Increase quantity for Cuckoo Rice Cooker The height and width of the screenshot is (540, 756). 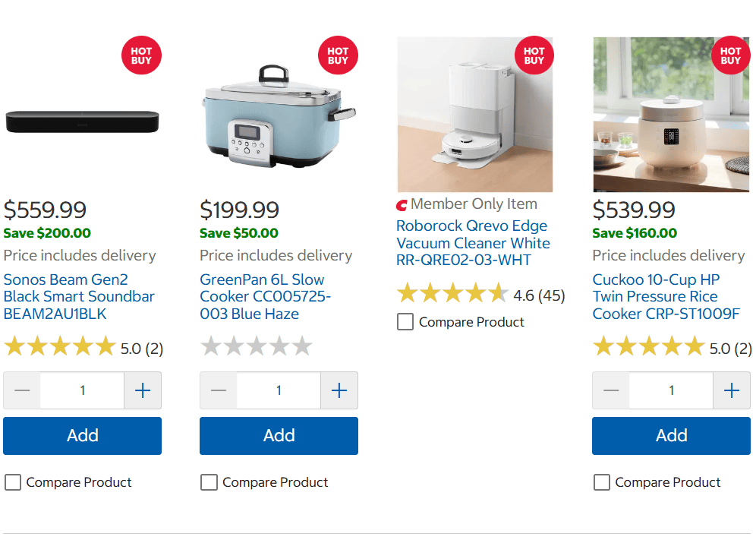click(x=732, y=390)
